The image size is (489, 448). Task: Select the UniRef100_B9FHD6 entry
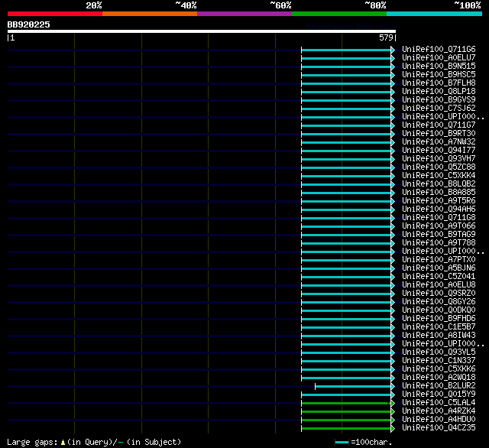(x=439, y=319)
